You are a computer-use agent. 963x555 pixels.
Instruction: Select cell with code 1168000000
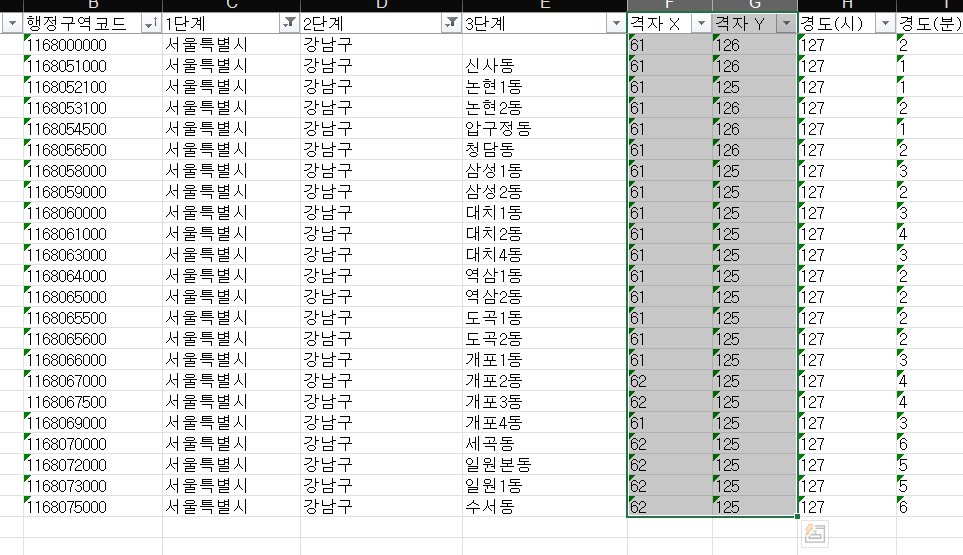pos(93,45)
